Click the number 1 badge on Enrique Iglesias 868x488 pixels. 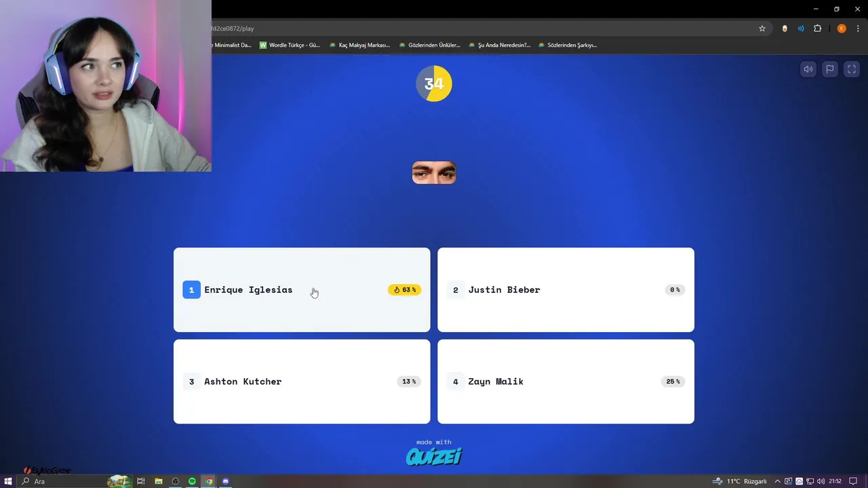pos(191,289)
